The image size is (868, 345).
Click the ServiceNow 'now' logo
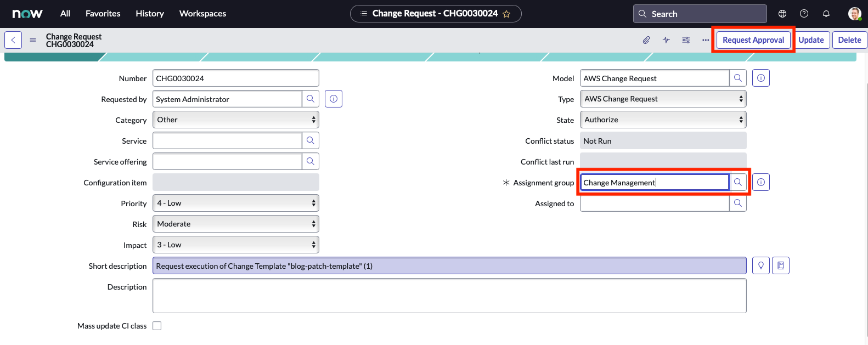tap(27, 14)
